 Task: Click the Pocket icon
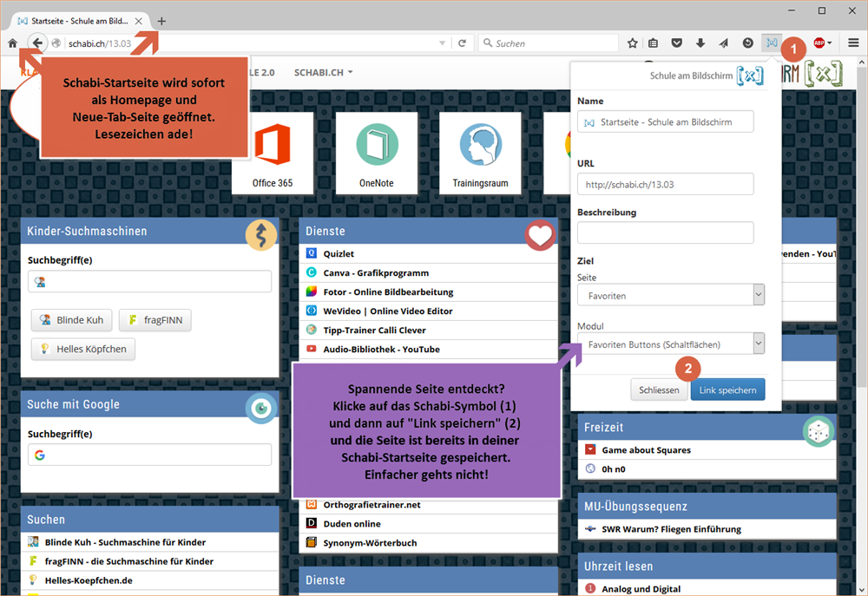tap(676, 43)
